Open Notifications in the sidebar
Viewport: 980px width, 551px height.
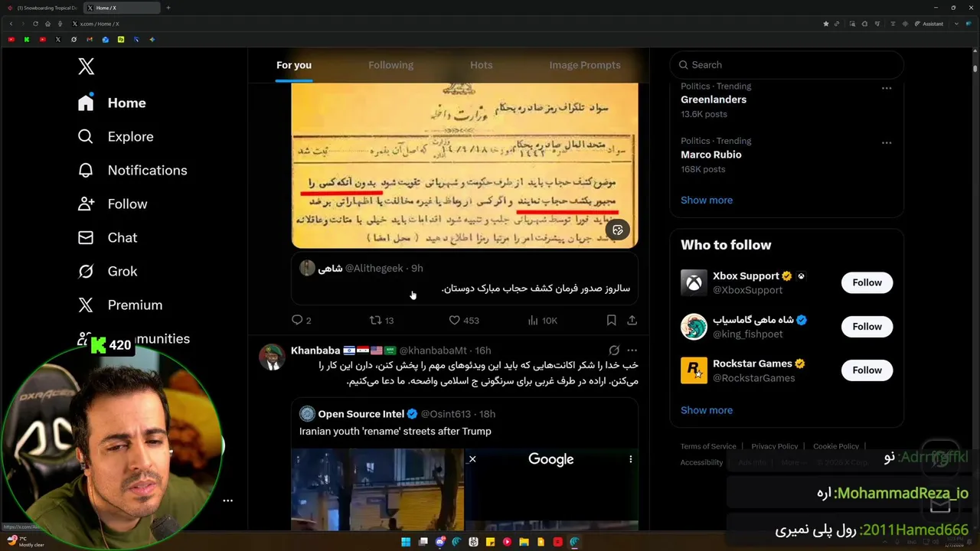pyautogui.click(x=132, y=170)
